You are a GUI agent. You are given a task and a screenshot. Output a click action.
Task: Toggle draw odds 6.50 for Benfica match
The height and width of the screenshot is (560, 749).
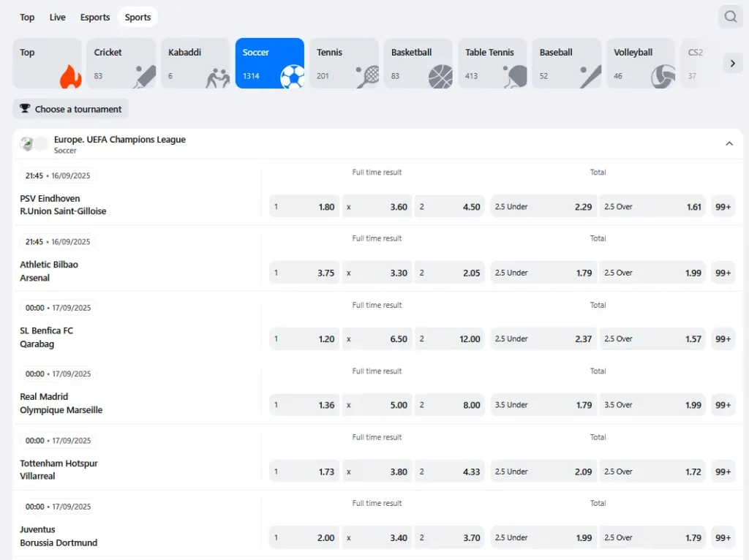pos(377,339)
